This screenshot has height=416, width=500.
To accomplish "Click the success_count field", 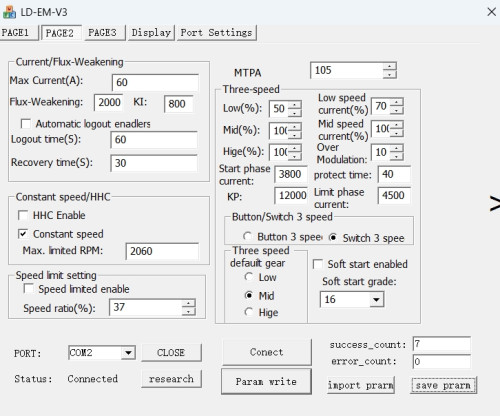I will (x=442, y=344).
